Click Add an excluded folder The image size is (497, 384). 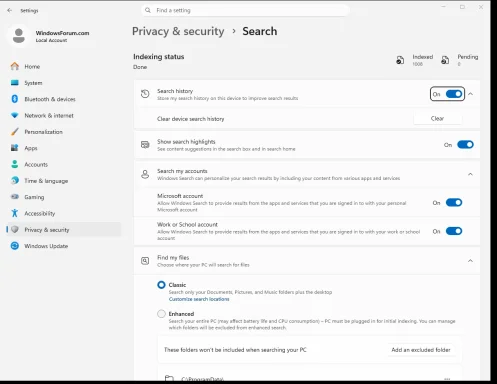421,350
